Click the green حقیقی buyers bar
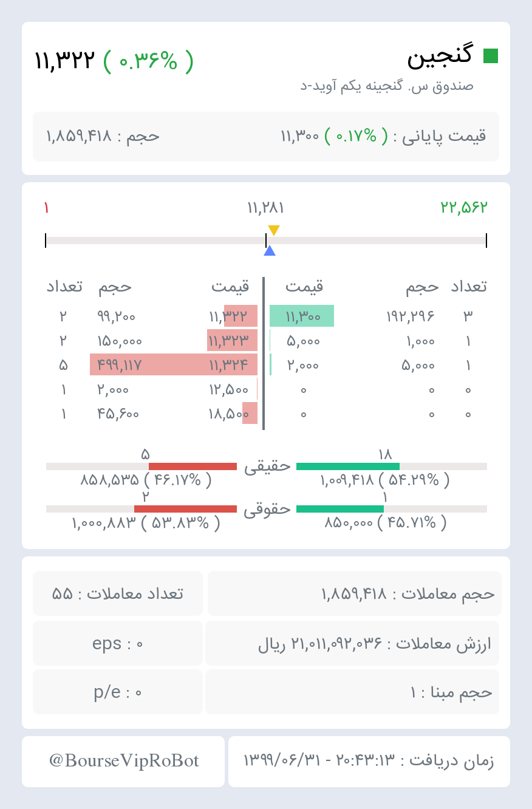The width and height of the screenshot is (532, 809). (x=348, y=466)
